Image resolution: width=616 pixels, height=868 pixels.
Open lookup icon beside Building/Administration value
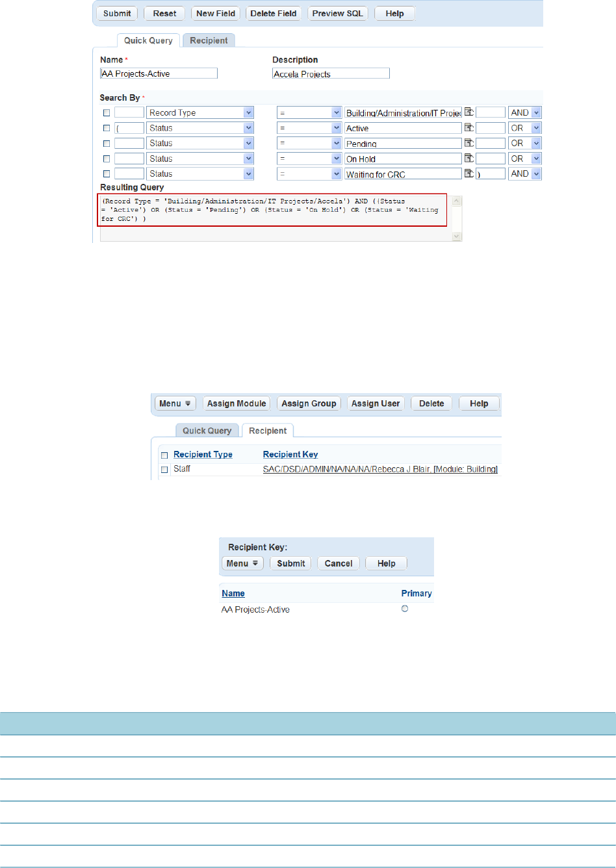point(468,112)
